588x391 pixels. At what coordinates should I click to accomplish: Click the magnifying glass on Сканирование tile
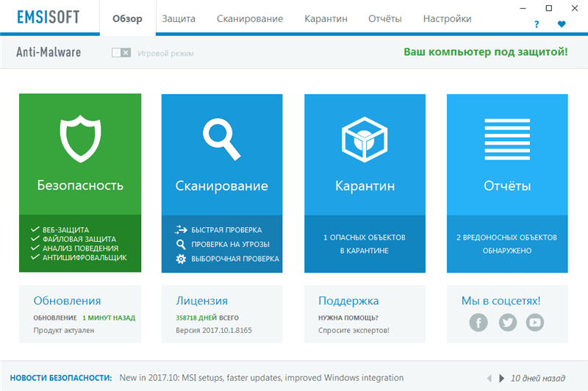coord(222,139)
